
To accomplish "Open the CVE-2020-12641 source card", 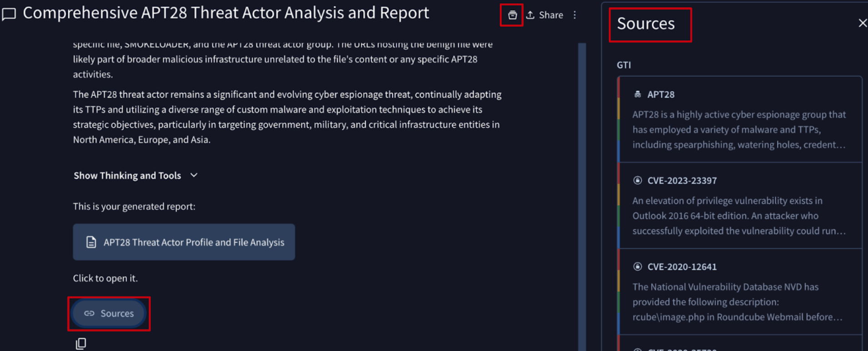I will pos(740,292).
